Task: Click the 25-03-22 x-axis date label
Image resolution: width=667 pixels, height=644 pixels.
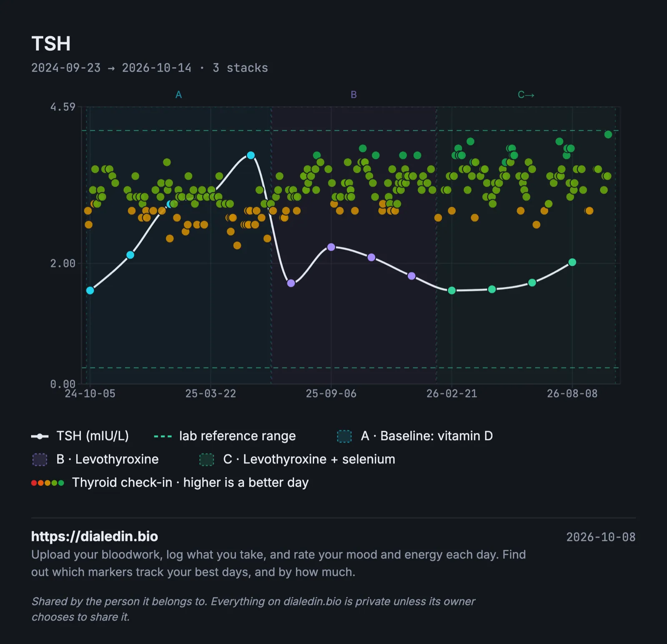Action: [x=211, y=394]
